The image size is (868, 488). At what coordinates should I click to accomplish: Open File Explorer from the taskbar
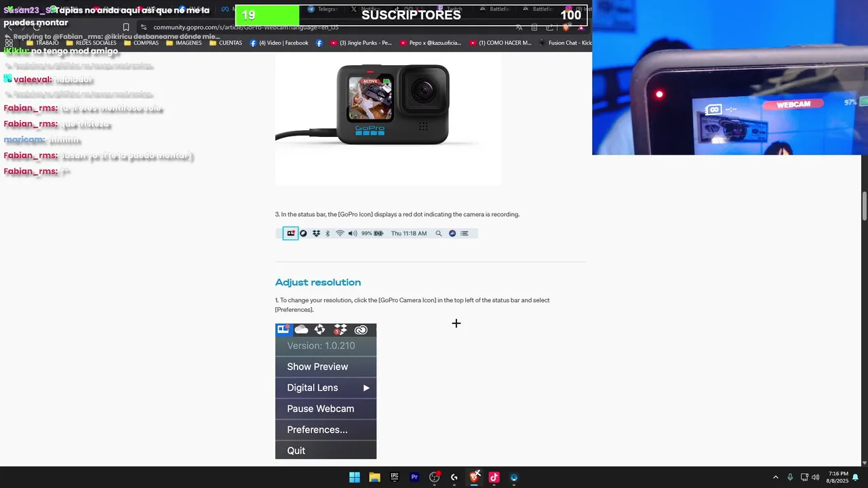coord(374,477)
